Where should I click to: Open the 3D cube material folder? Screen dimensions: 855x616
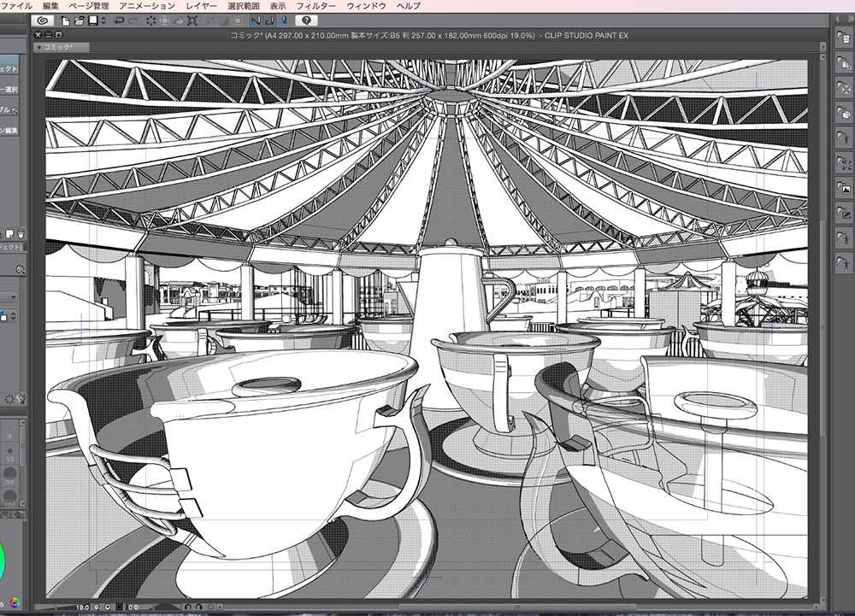point(844,114)
